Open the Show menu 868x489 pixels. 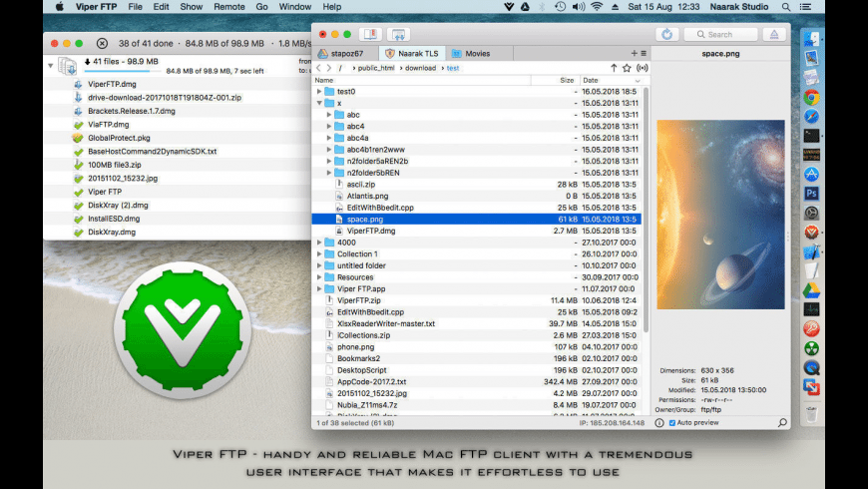coord(191,7)
